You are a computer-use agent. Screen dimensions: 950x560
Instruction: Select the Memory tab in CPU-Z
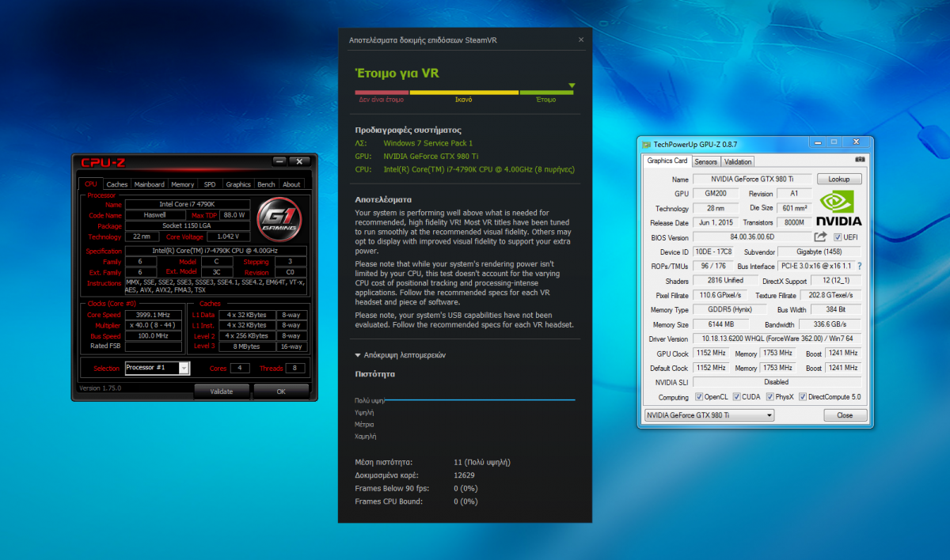click(183, 184)
